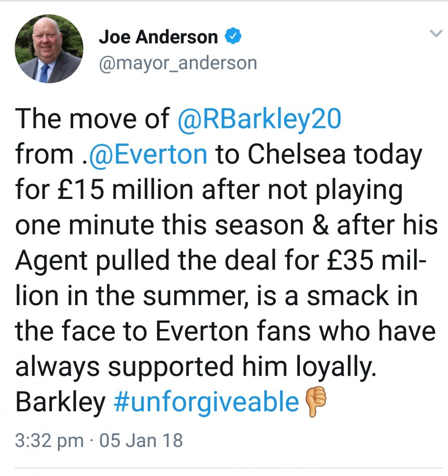Click the 05 Jan 18 date
The image size is (448, 476).
click(141, 440)
